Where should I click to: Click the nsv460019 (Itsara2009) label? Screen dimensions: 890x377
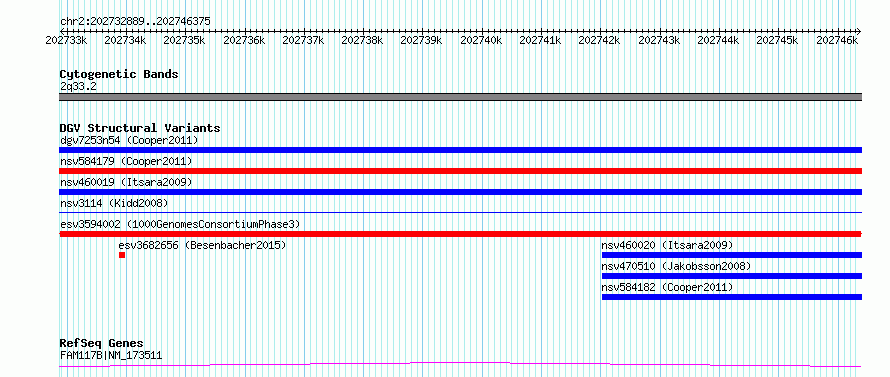pyautogui.click(x=126, y=182)
